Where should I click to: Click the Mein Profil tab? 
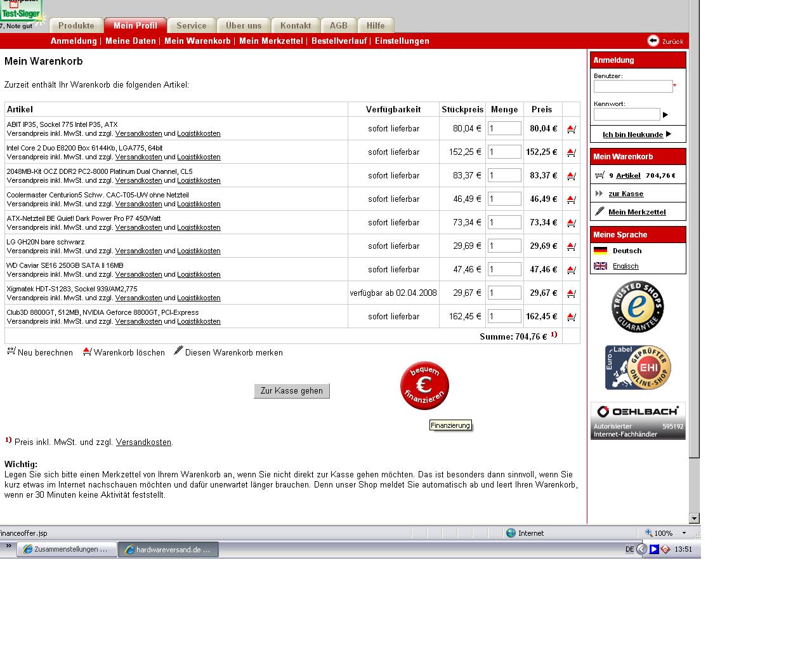[x=135, y=25]
